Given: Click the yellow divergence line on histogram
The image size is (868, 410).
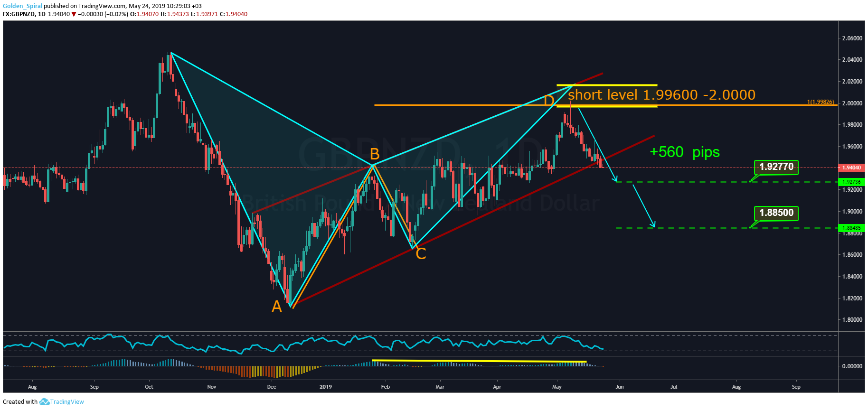Looking at the screenshot, I should point(479,361).
